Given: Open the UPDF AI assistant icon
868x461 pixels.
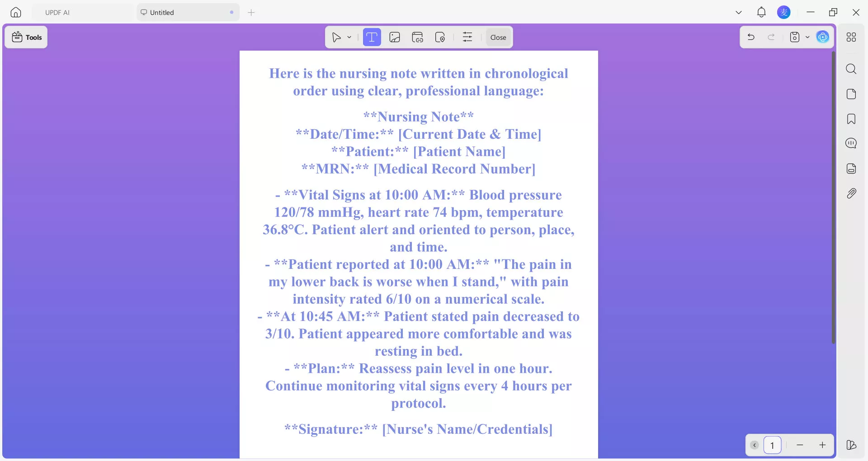Looking at the screenshot, I should point(822,37).
